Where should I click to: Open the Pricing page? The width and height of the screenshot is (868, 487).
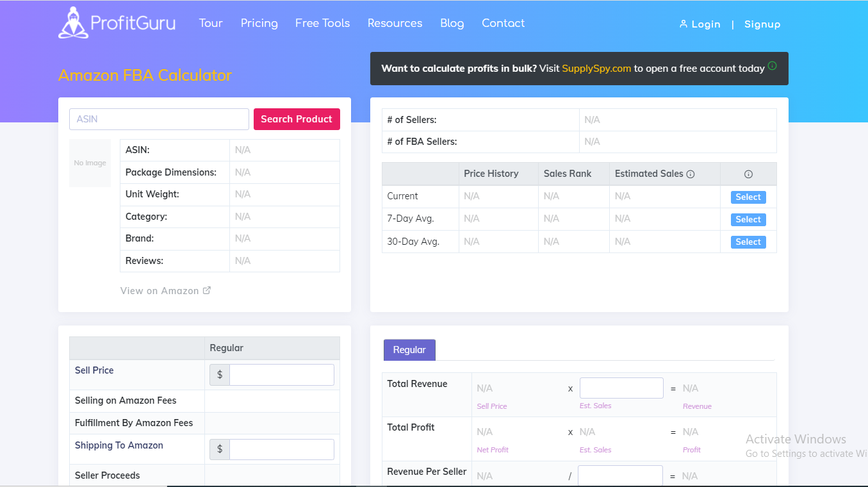(x=259, y=23)
